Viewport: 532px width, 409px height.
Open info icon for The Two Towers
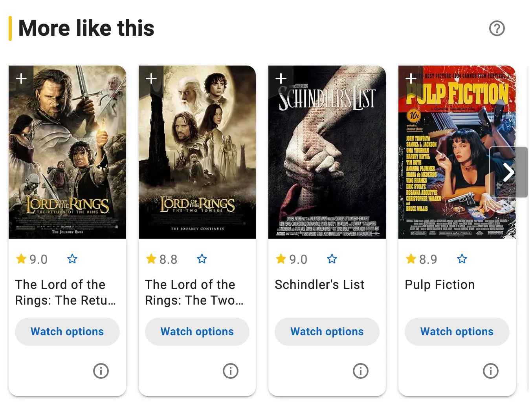pos(231,371)
